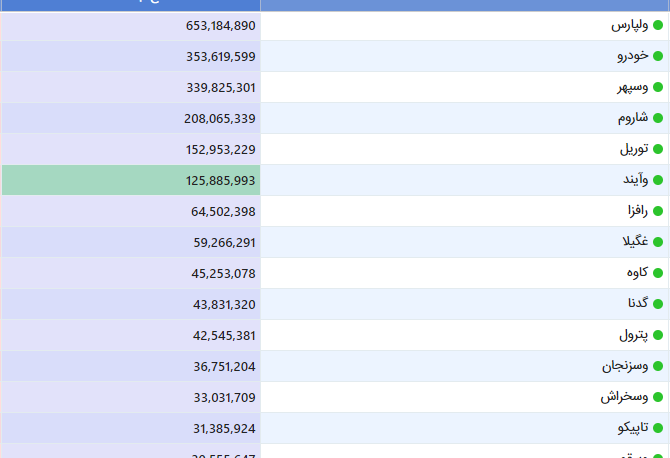The width and height of the screenshot is (670, 458).
Task: Click the green status dot beside پترول
Action: [x=658, y=335]
